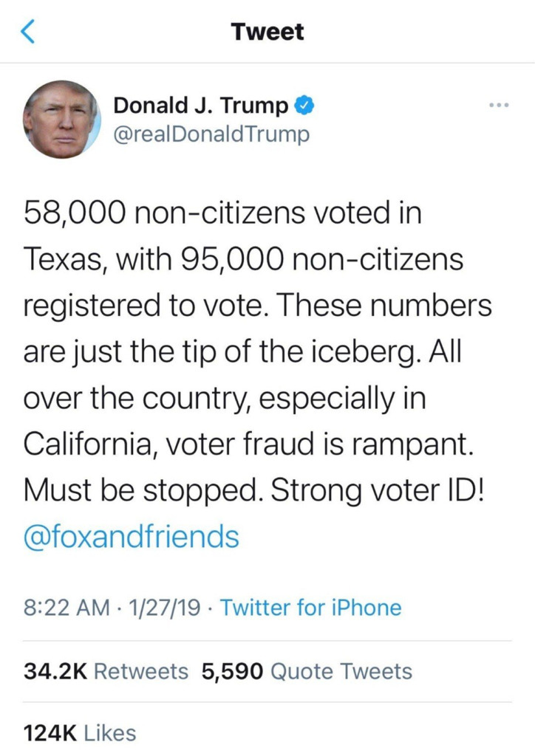Go back using the blue arrow
Screen dimensions: 535x756
click(x=27, y=32)
